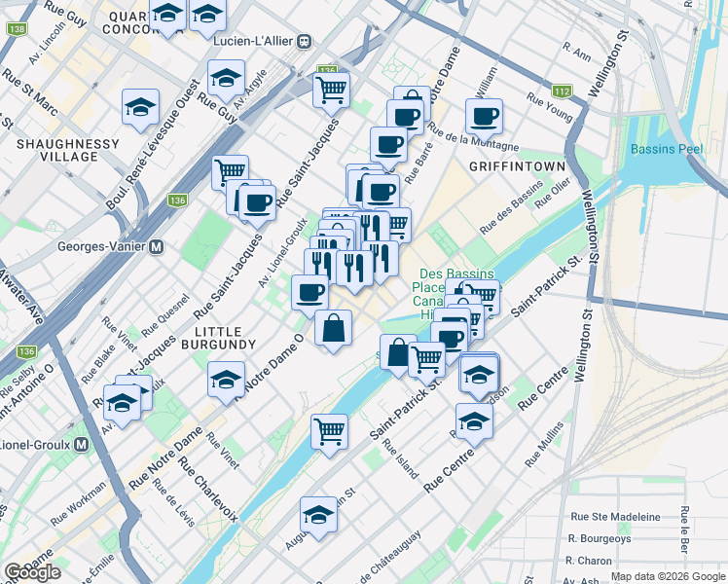This screenshot has height=584, width=728.
Task: Click the cart marker above the Saint-Patrick St. label
Action: 426,362
